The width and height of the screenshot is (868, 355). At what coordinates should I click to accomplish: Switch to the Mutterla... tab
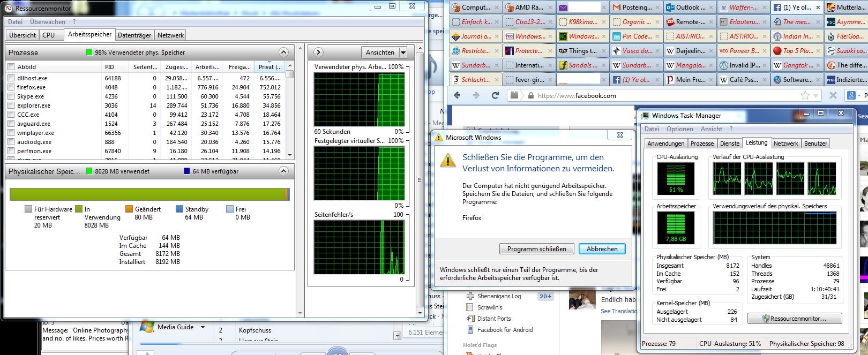pos(846,7)
